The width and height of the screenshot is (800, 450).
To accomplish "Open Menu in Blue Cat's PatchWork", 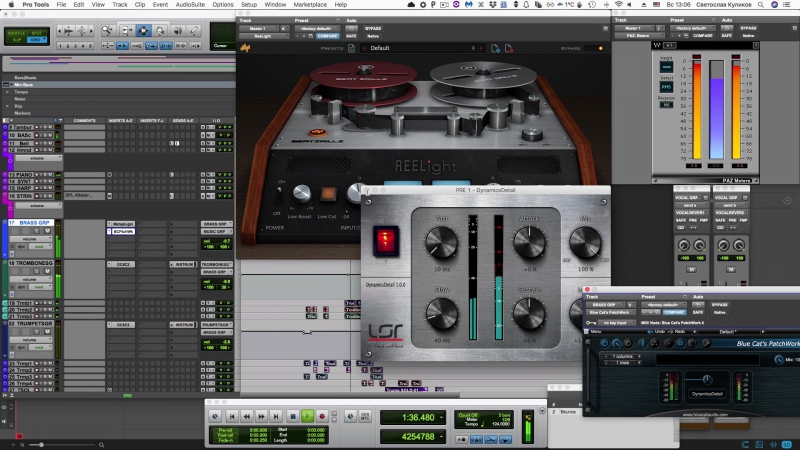I will [x=593, y=332].
